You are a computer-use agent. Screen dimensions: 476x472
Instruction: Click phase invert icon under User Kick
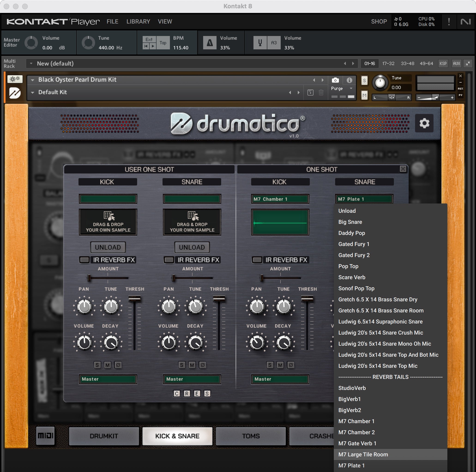point(118,365)
